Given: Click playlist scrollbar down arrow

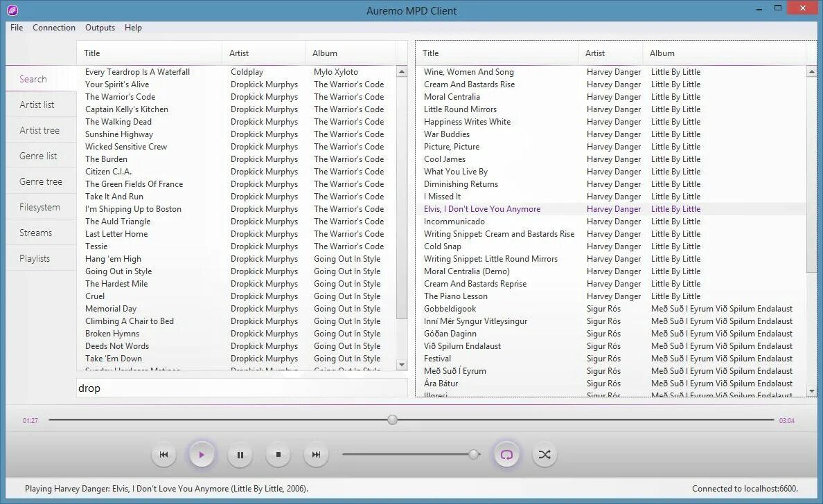Looking at the screenshot, I should pyautogui.click(x=812, y=391).
